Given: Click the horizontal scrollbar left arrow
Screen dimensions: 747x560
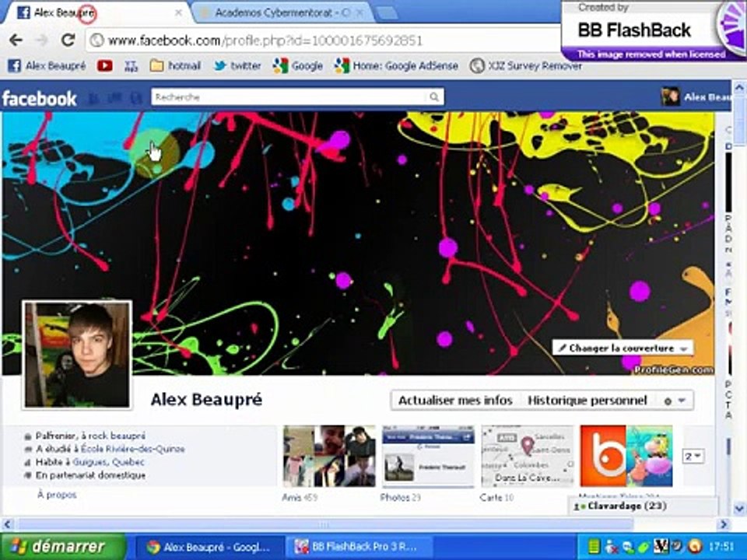Looking at the screenshot, I should (x=7, y=524).
